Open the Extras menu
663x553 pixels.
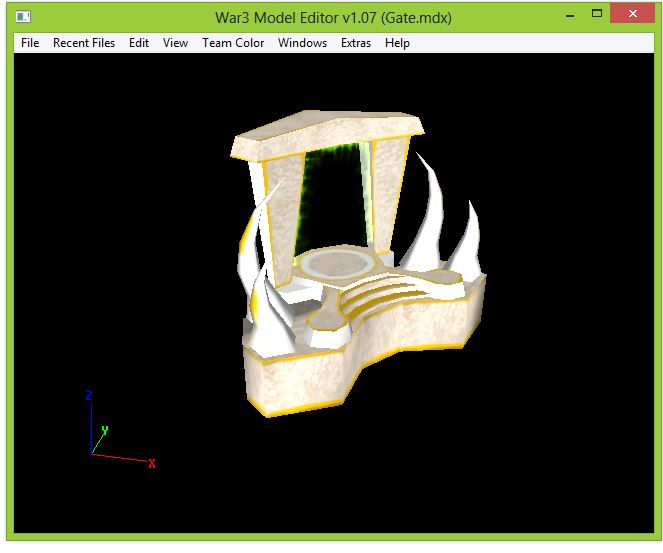(356, 43)
